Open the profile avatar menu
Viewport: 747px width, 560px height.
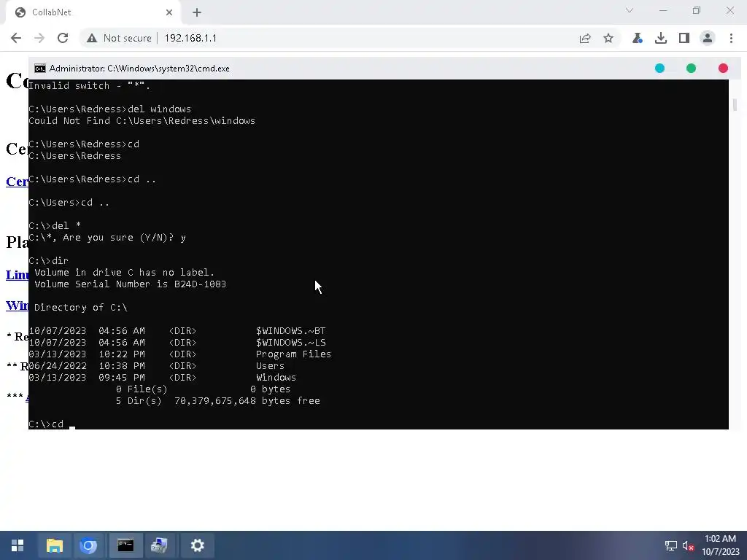click(x=708, y=38)
